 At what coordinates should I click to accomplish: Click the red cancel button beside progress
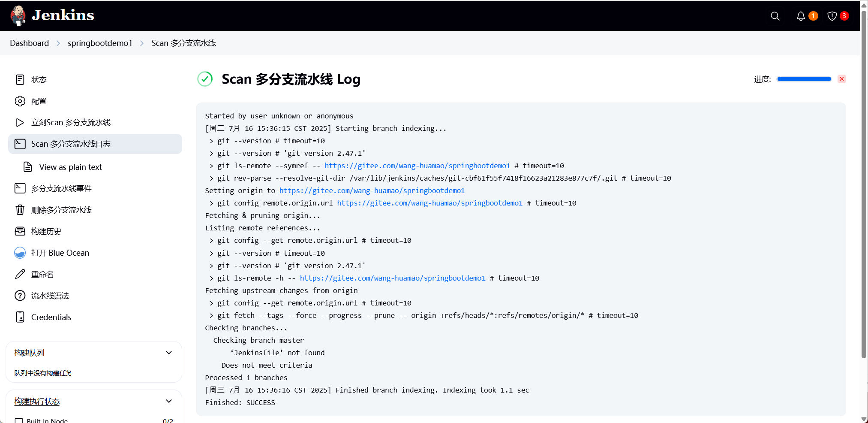click(x=842, y=79)
